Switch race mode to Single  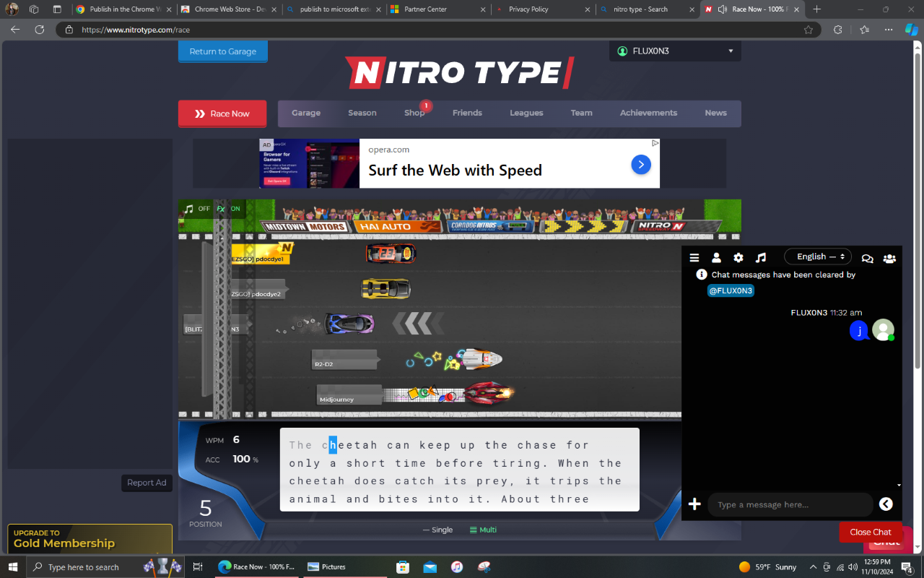click(x=437, y=530)
